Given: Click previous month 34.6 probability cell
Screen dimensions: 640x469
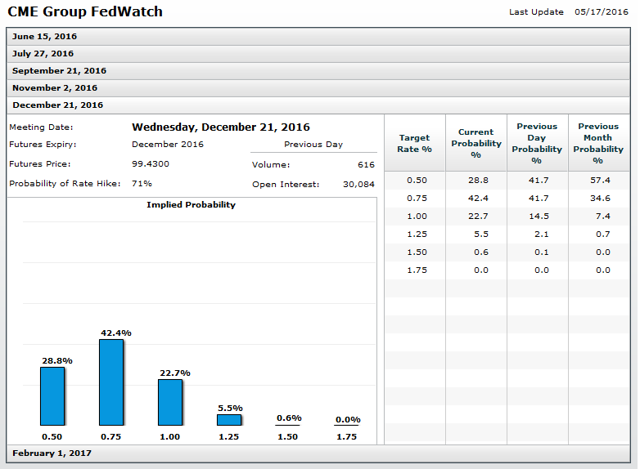Looking at the screenshot, I should click(600, 198).
